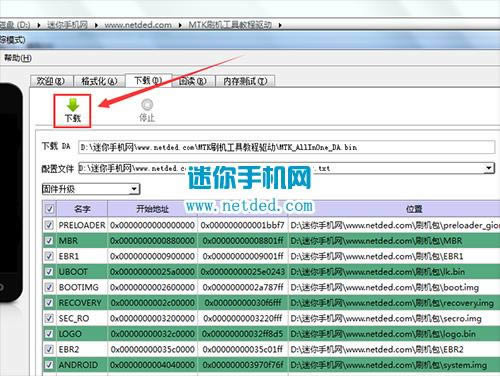Click end address 0x000000000001bbf7 cell
500x376 pixels.
coord(243,225)
